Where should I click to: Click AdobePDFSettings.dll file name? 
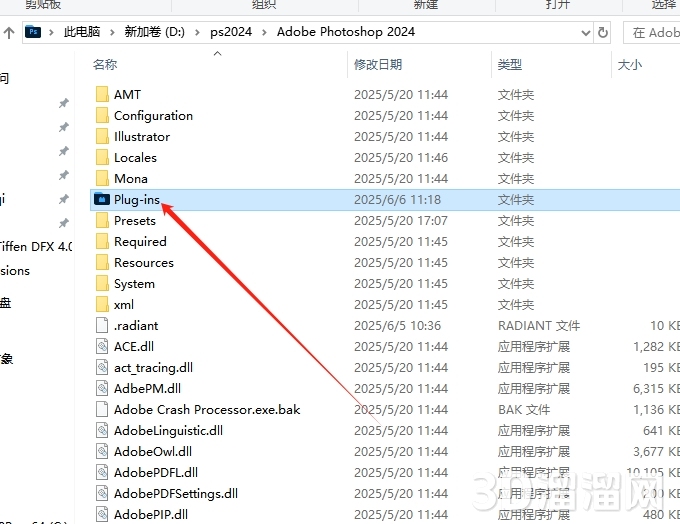pos(176,493)
